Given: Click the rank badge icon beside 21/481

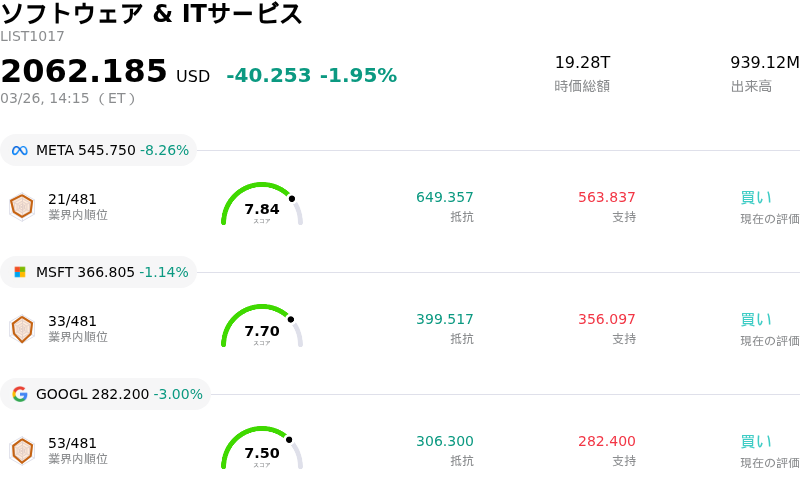Looking at the screenshot, I should coord(22,206).
